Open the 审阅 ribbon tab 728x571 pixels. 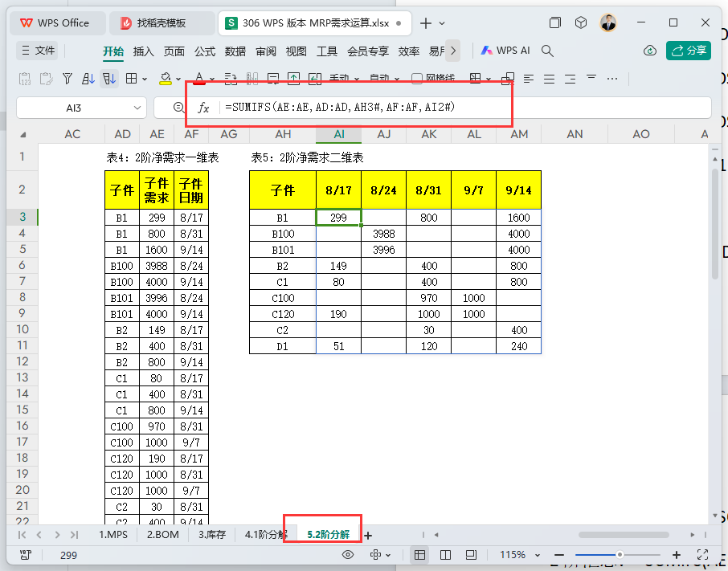(x=266, y=51)
